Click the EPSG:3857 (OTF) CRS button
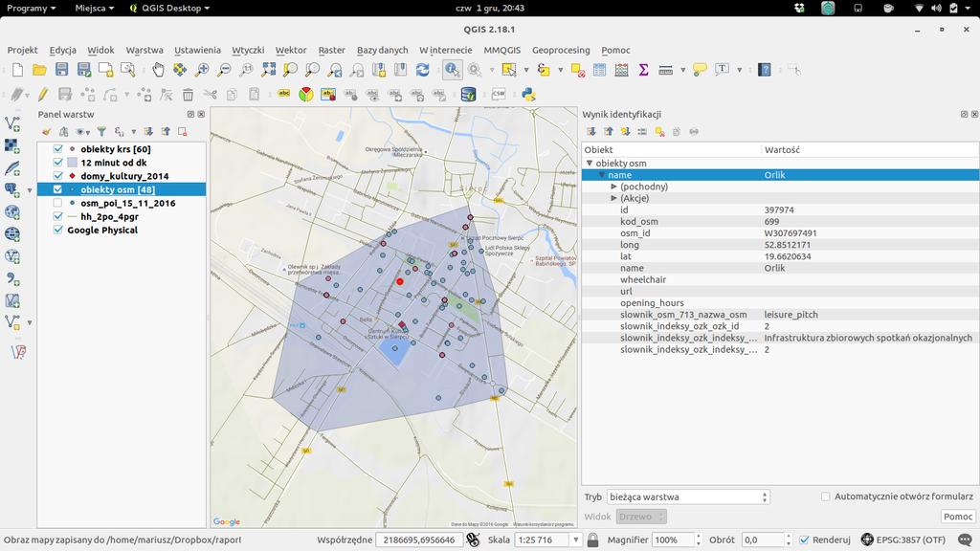This screenshot has height=551, width=980. click(x=903, y=540)
